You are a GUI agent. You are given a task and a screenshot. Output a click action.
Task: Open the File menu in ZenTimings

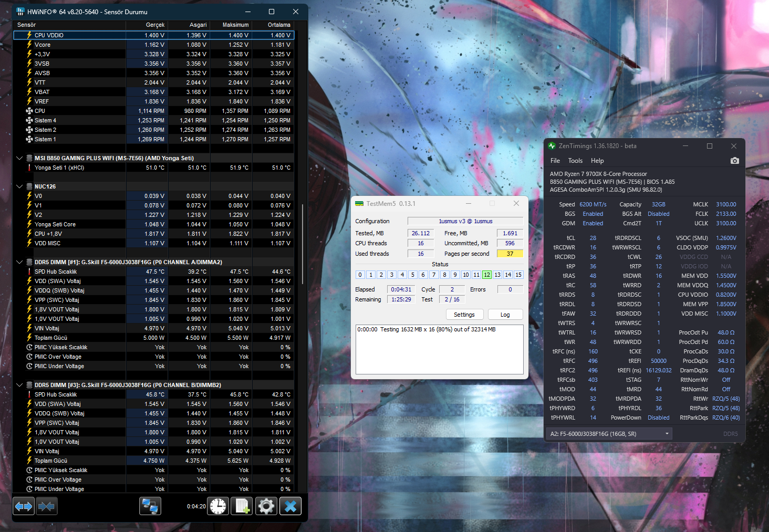pyautogui.click(x=555, y=161)
